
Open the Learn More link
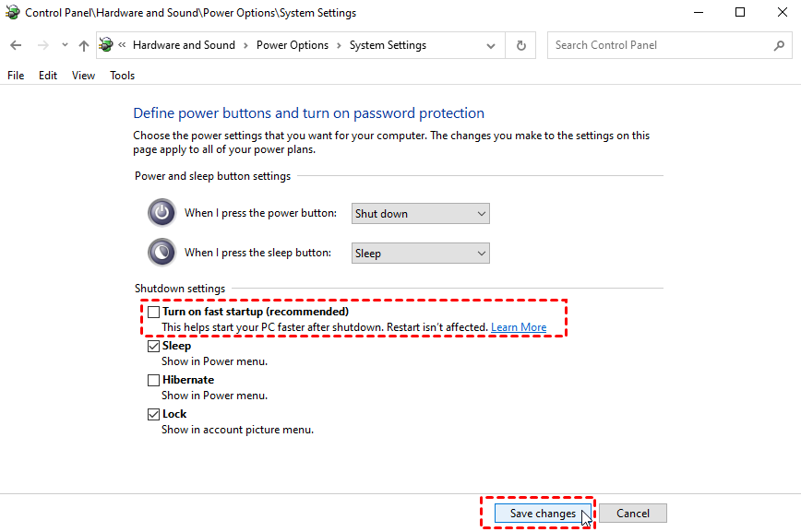click(519, 327)
